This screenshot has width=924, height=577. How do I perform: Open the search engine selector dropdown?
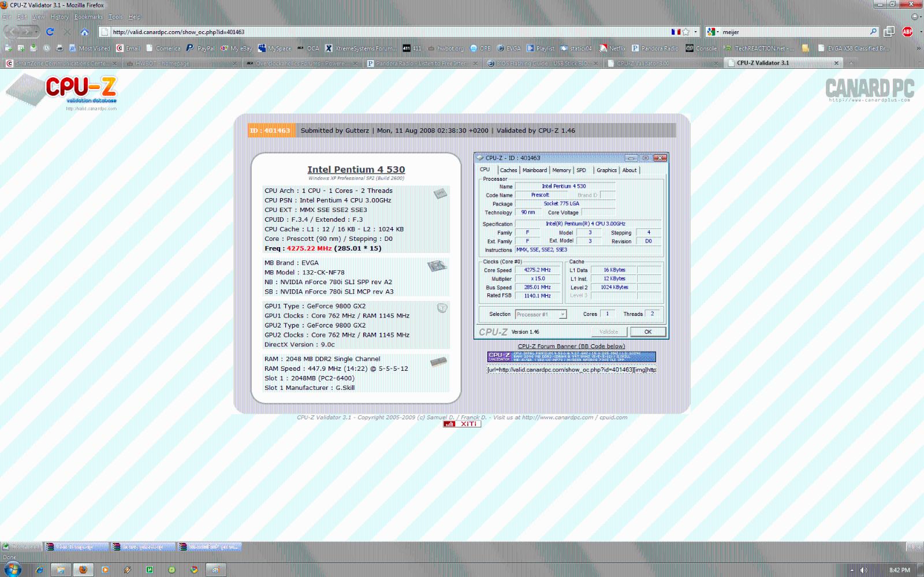tap(713, 32)
